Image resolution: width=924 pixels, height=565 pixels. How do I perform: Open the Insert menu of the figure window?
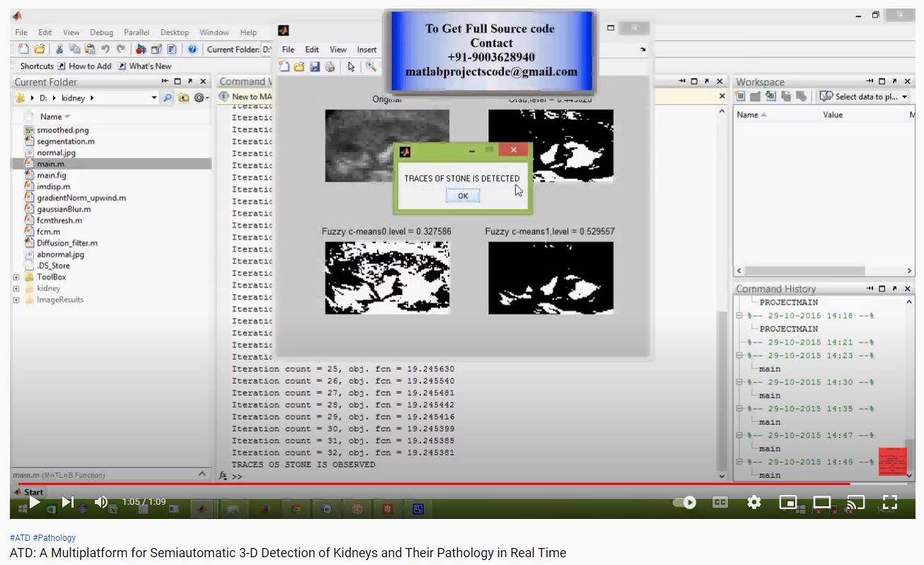pos(366,50)
